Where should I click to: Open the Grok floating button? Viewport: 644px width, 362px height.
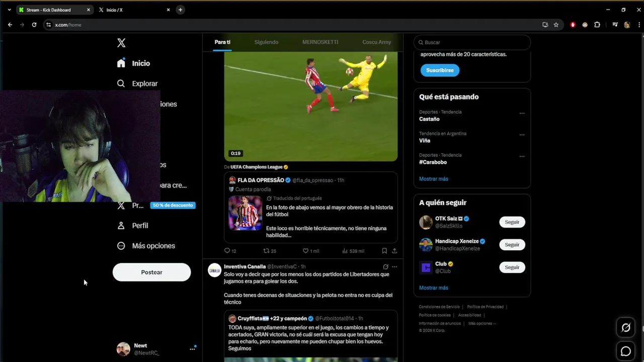[x=626, y=328]
